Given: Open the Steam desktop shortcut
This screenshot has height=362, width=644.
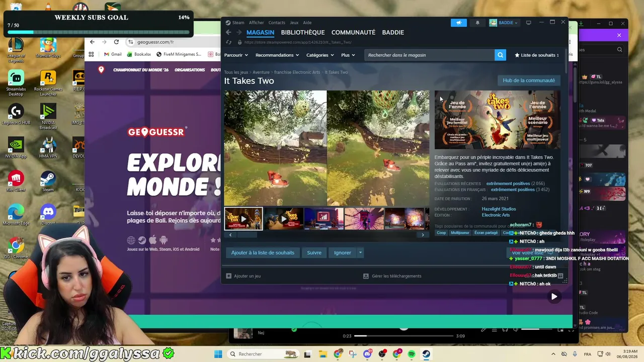Looking at the screenshot, I should coord(48,181).
